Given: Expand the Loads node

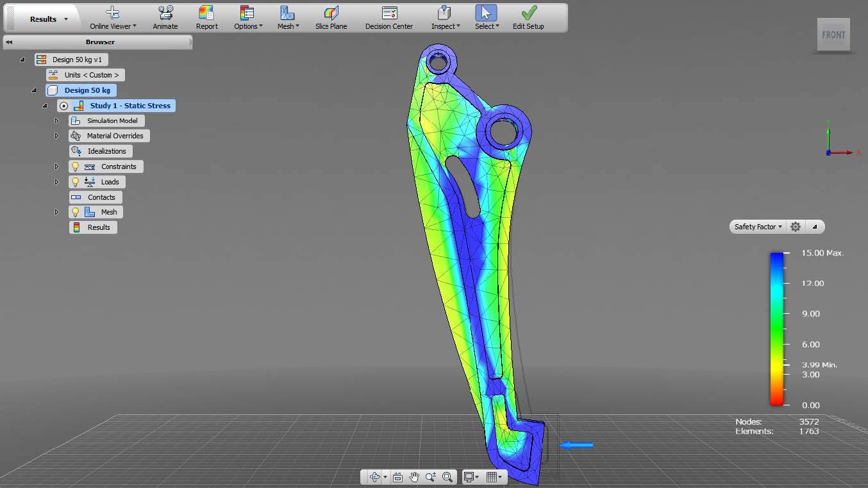Looking at the screenshot, I should [x=57, y=182].
